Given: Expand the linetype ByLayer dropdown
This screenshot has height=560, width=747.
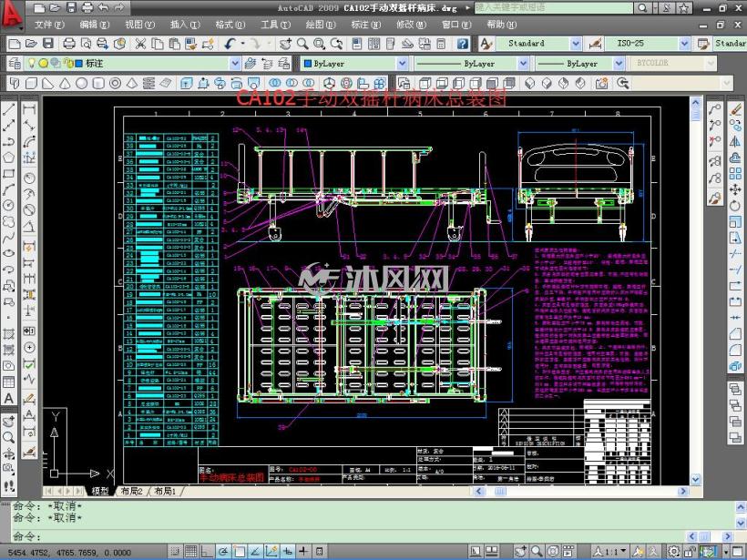Looking at the screenshot, I should point(523,64).
